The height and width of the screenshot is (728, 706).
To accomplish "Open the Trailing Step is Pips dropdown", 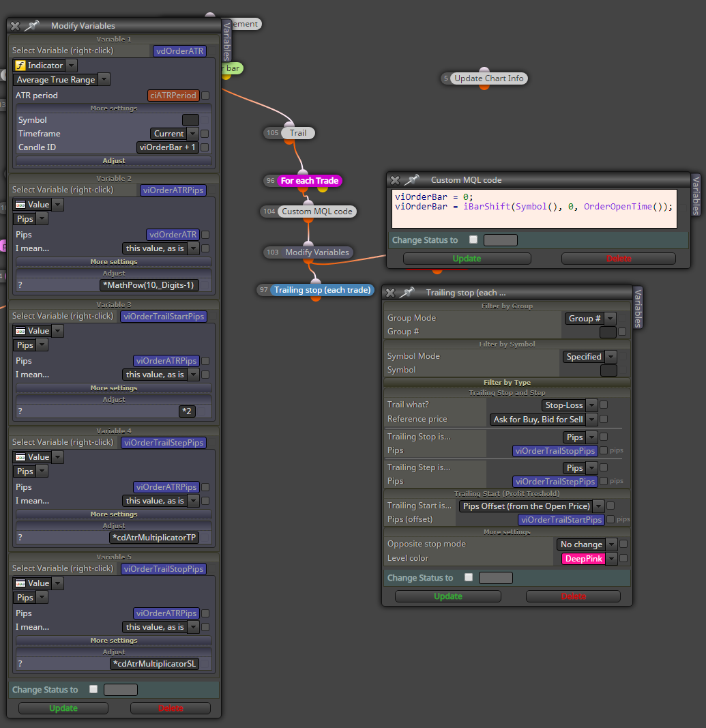I will (591, 468).
